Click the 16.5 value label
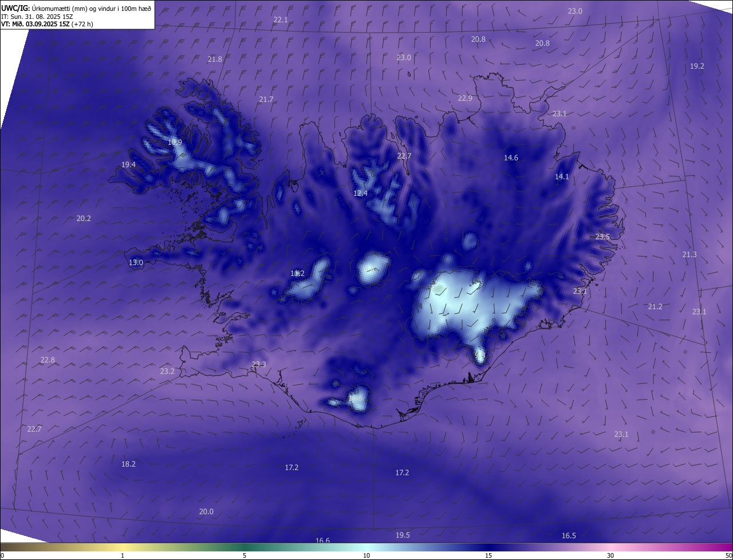 569,536
